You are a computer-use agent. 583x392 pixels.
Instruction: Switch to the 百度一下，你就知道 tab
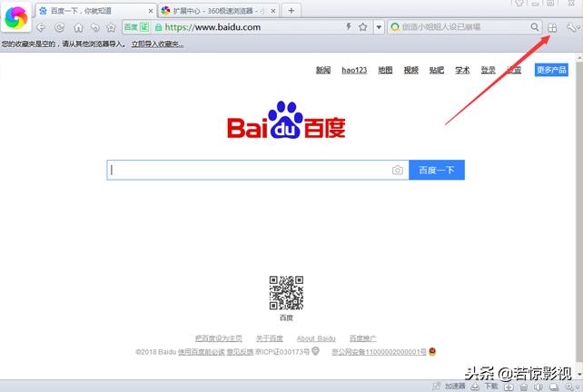[96, 11]
